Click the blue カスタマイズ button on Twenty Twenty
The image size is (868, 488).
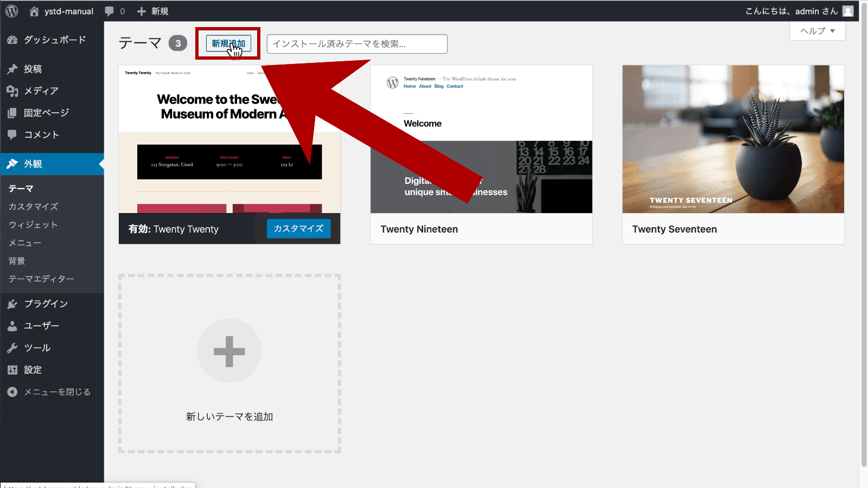[x=298, y=229]
